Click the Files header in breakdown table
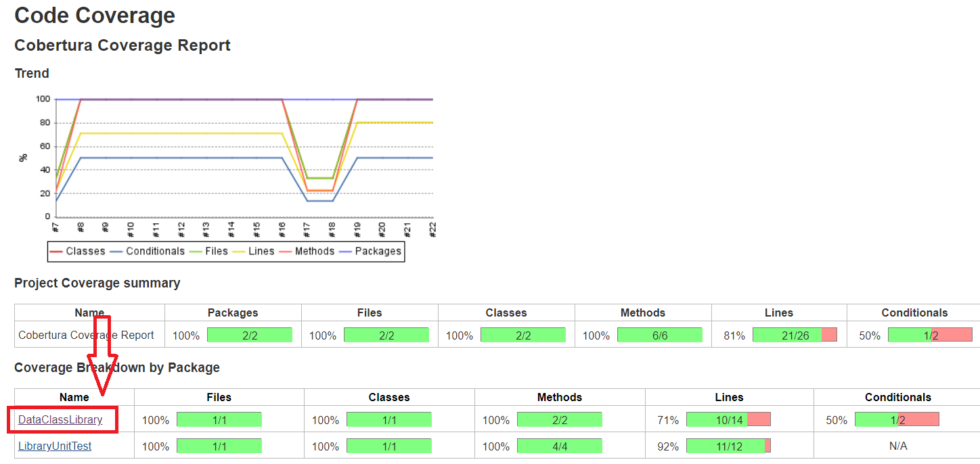 (219, 397)
